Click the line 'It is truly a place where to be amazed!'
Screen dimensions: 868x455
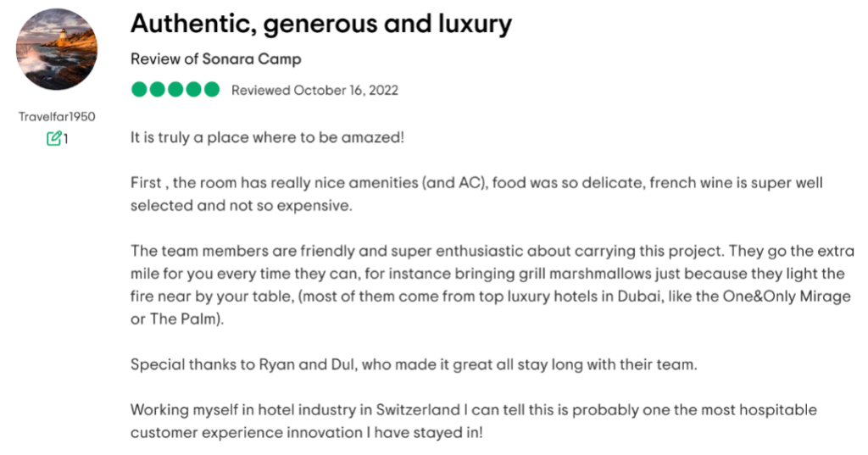coord(267,137)
